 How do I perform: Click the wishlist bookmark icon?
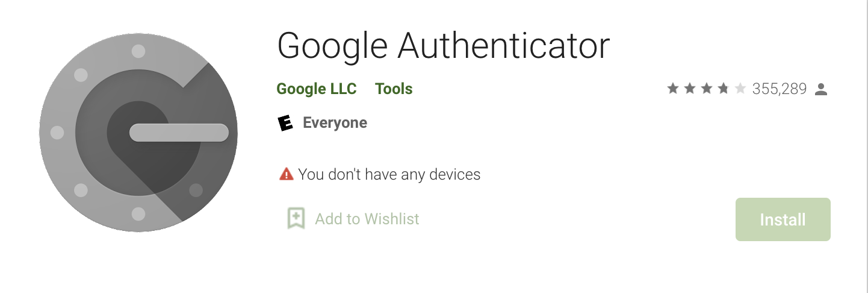(x=296, y=219)
